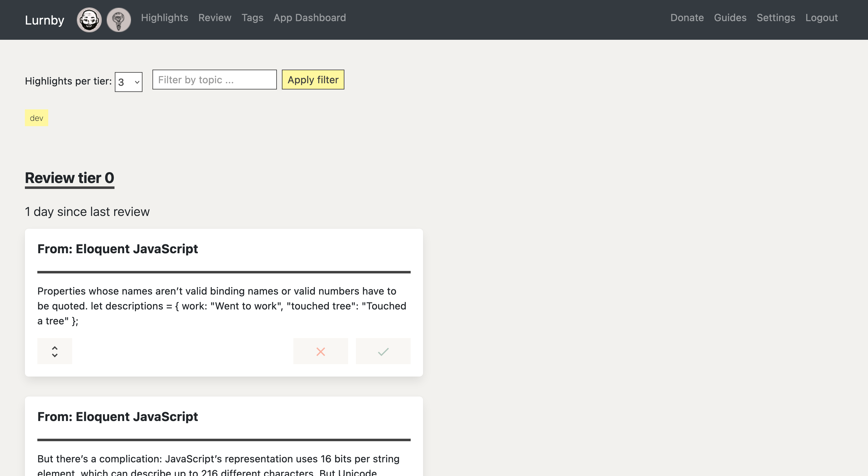Viewport: 868px width, 476px height.
Task: Navigate to App Dashboard
Action: click(309, 17)
